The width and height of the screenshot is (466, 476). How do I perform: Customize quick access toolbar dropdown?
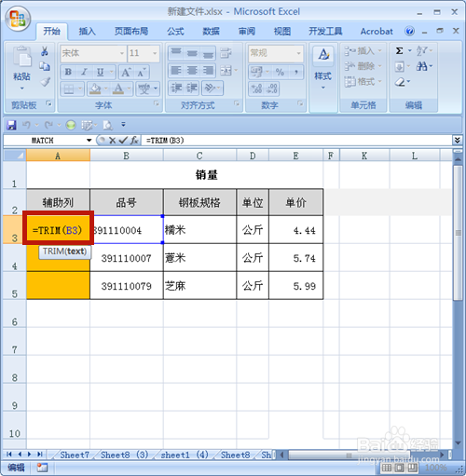(123, 125)
